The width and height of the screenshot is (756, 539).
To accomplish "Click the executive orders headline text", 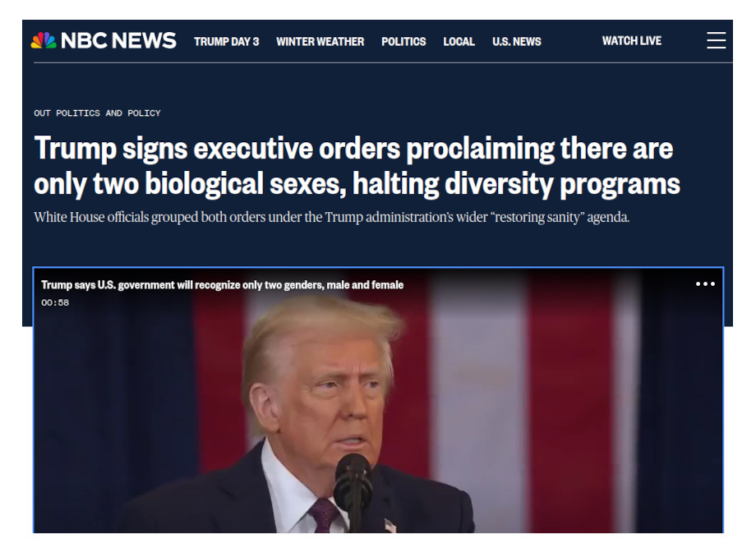I will tap(357, 166).
